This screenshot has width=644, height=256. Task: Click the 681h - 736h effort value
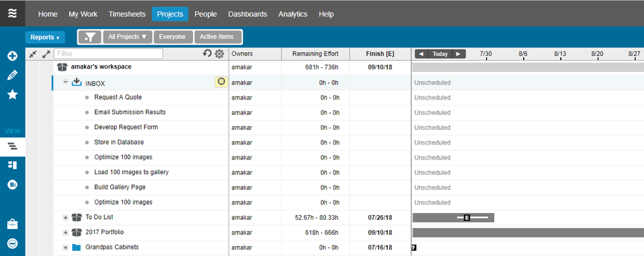pos(322,67)
